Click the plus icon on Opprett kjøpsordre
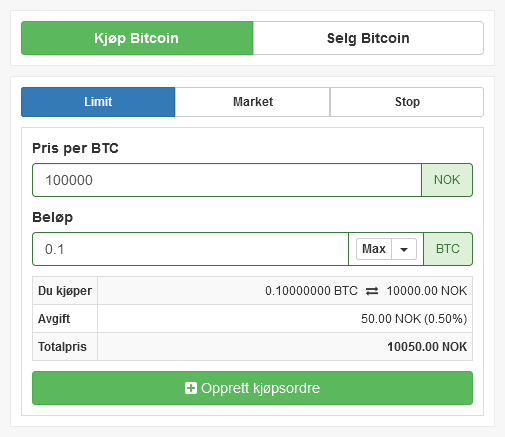505x437 pixels. (x=191, y=388)
